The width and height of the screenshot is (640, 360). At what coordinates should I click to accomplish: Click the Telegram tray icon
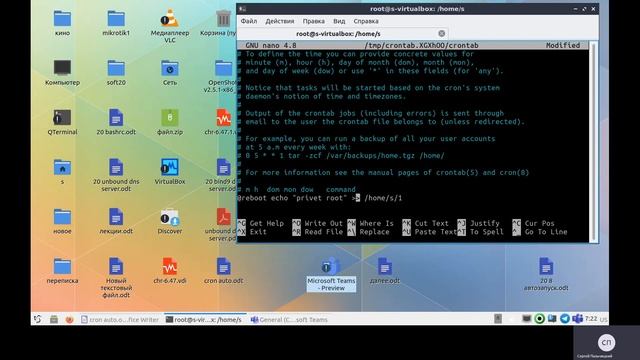(565, 319)
